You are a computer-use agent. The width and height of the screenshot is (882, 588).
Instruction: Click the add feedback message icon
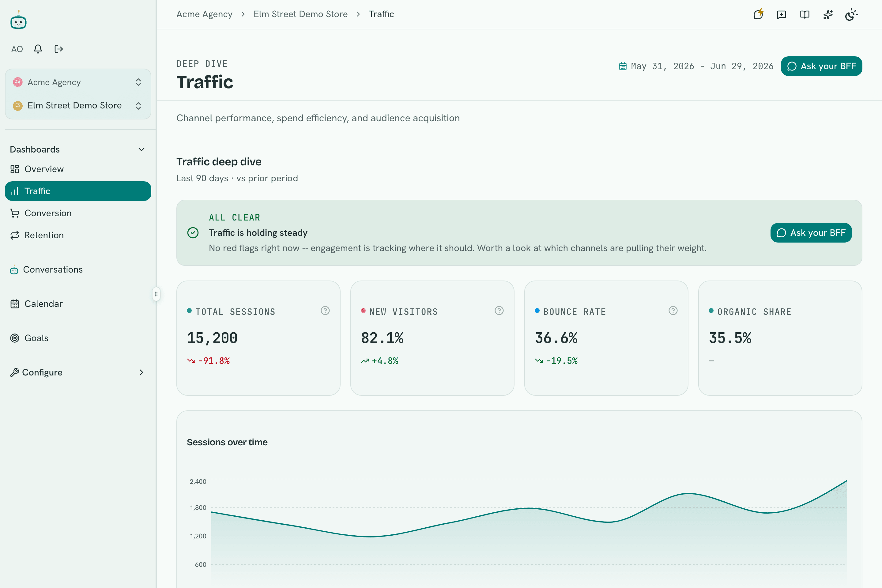[782, 15]
